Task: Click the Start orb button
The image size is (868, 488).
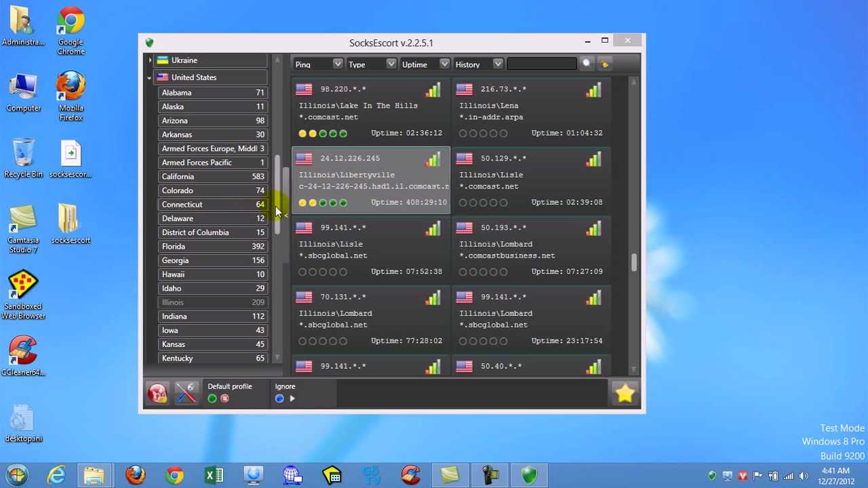Action: [17, 475]
